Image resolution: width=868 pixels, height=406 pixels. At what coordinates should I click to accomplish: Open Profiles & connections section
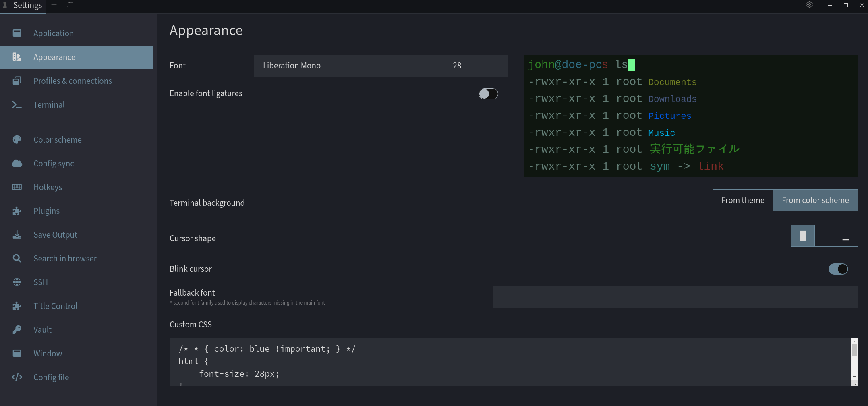click(73, 81)
